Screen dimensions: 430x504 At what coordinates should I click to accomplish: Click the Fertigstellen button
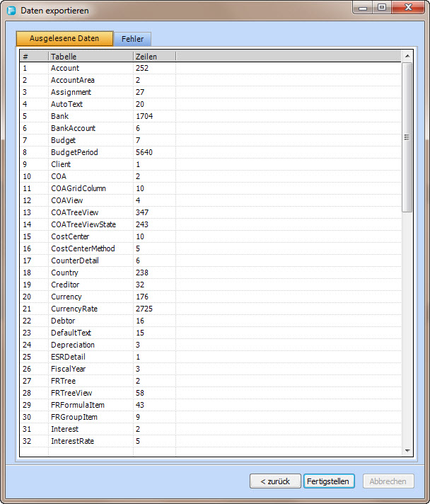pyautogui.click(x=327, y=481)
